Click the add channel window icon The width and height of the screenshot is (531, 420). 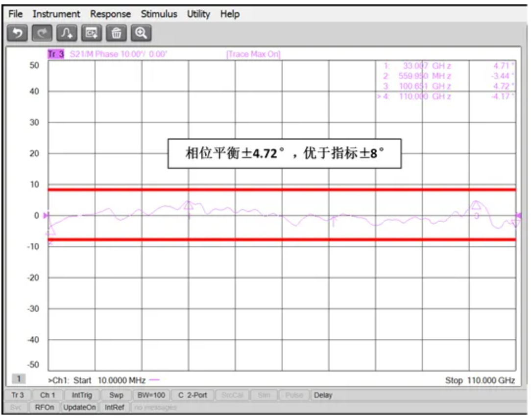[x=91, y=33]
